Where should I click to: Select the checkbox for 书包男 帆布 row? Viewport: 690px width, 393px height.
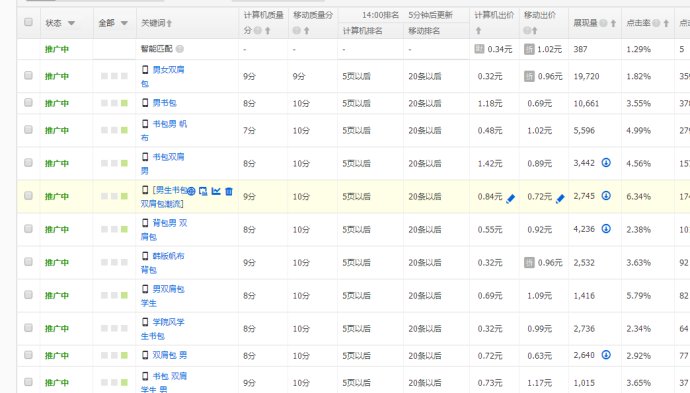coord(28,129)
